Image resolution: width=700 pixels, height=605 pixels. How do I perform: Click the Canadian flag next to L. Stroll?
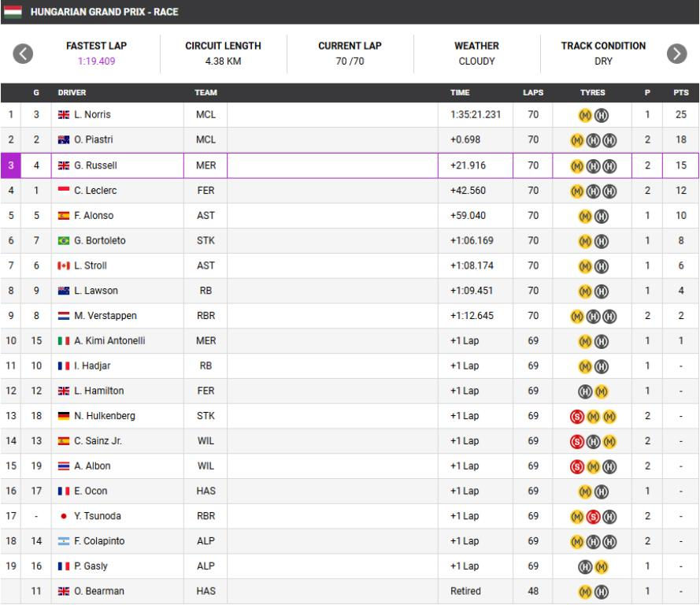(x=64, y=265)
